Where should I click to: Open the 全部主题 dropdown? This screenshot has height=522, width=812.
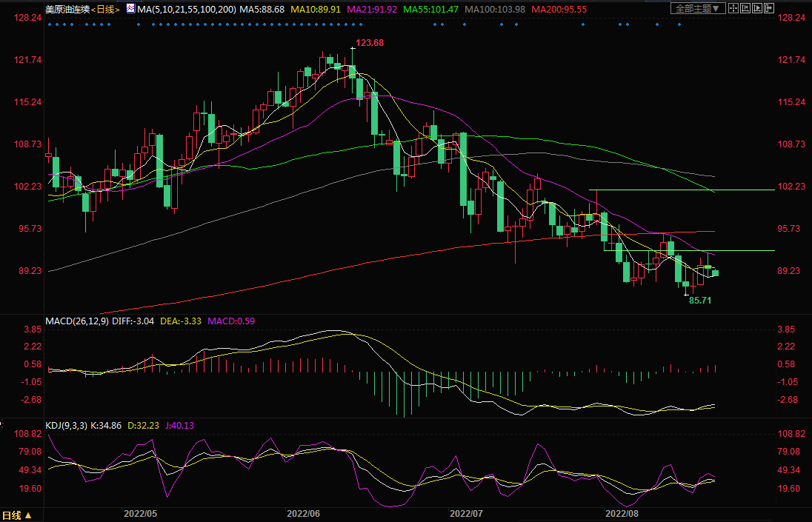697,8
